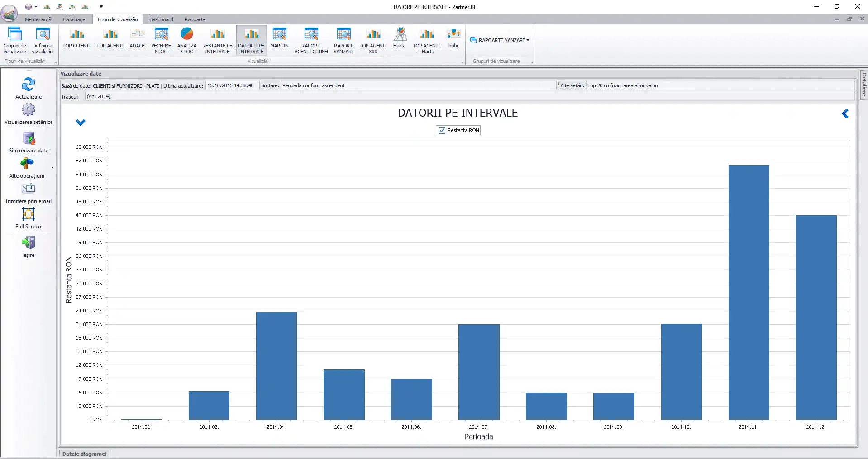Expand Grupuri de vizualizare group launcher
The image size is (868, 459).
tap(532, 62)
